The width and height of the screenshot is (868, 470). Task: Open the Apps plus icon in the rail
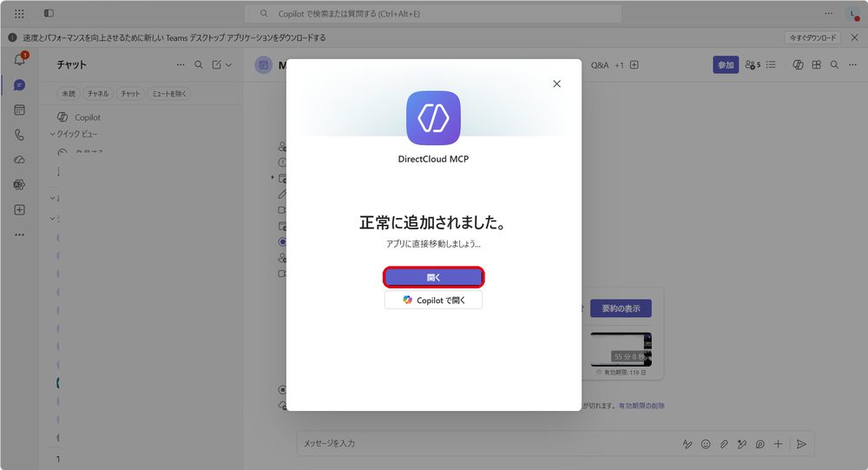[19, 209]
